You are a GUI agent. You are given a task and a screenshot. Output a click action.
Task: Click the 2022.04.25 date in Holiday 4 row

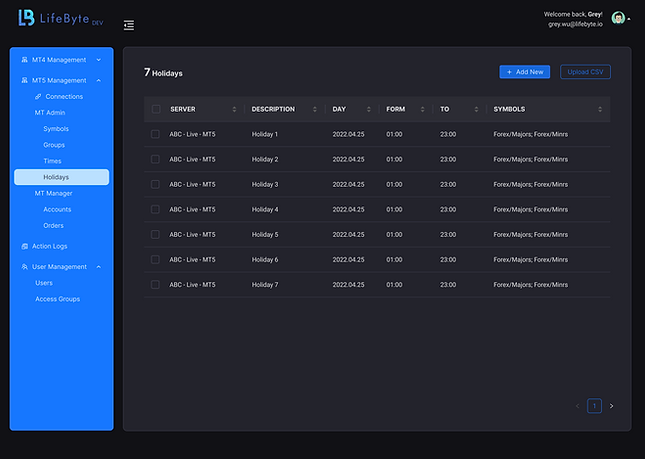click(348, 209)
